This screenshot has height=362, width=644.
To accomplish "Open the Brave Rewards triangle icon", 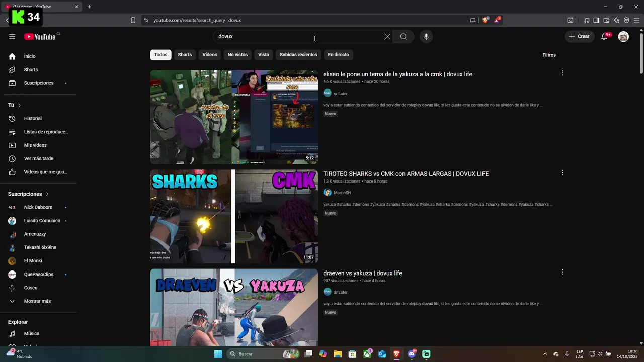I will tap(497, 20).
